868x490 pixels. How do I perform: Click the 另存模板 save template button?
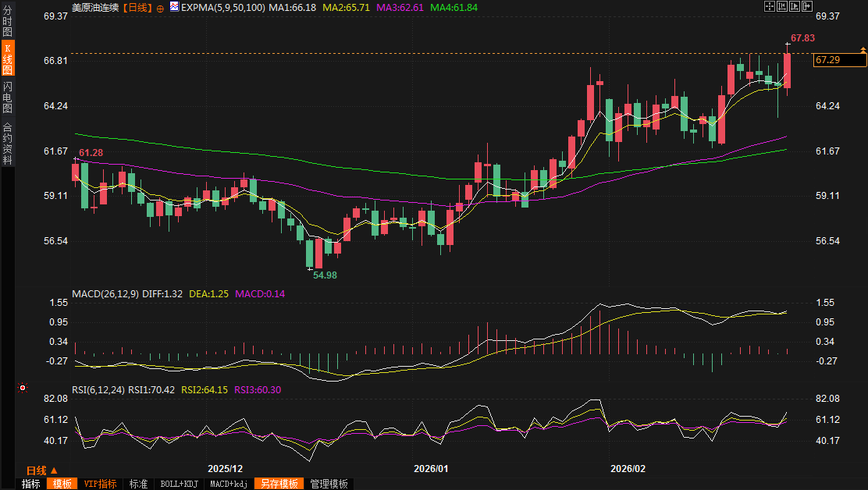tap(279, 484)
